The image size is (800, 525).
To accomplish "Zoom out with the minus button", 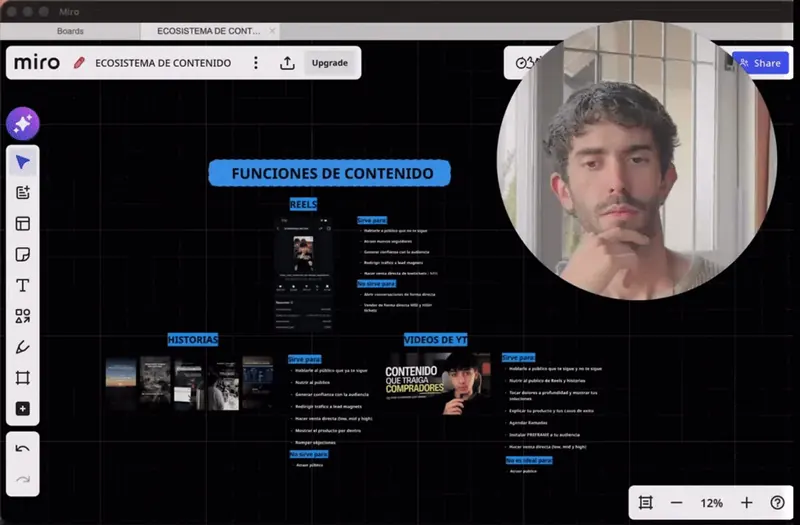I will click(677, 503).
